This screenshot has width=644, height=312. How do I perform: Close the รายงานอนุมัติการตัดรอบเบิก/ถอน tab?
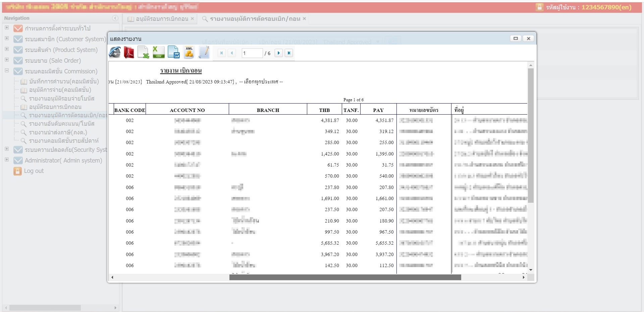[x=304, y=19]
